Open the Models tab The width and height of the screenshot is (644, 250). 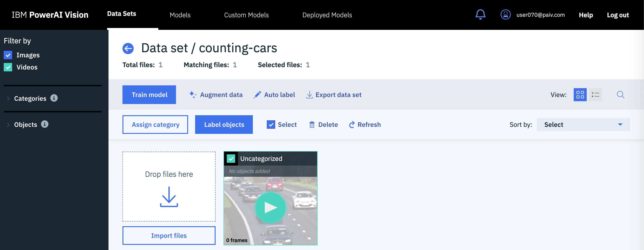180,15
